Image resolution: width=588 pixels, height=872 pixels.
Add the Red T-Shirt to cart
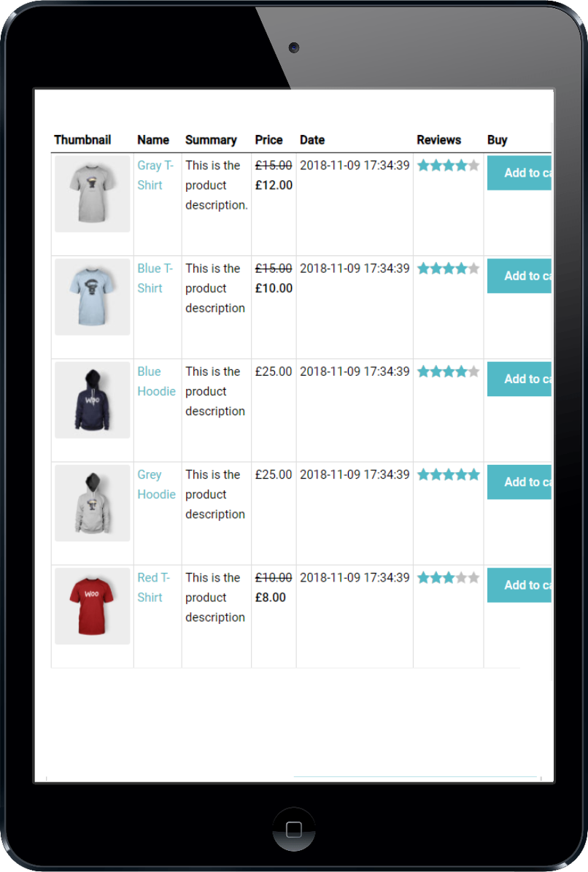[519, 585]
